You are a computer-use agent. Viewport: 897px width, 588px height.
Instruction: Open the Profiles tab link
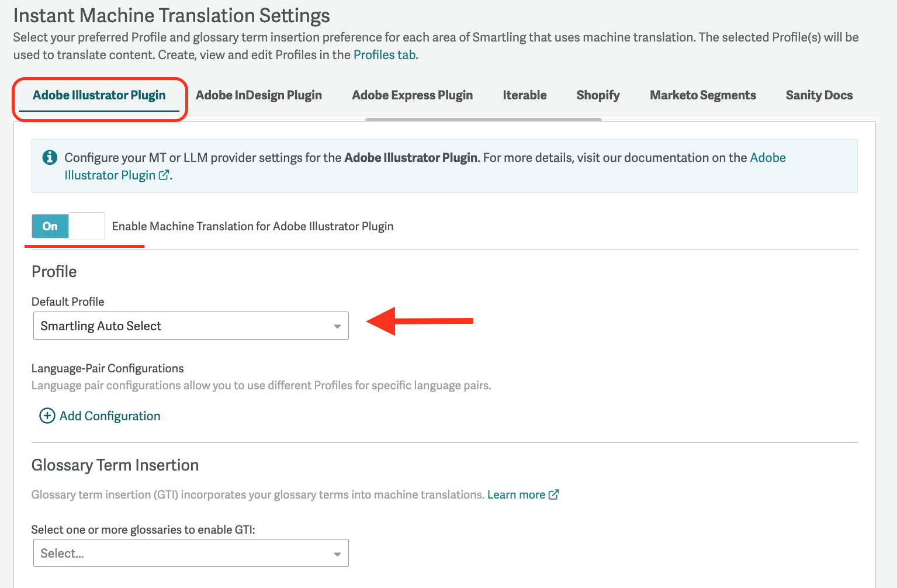coord(385,55)
